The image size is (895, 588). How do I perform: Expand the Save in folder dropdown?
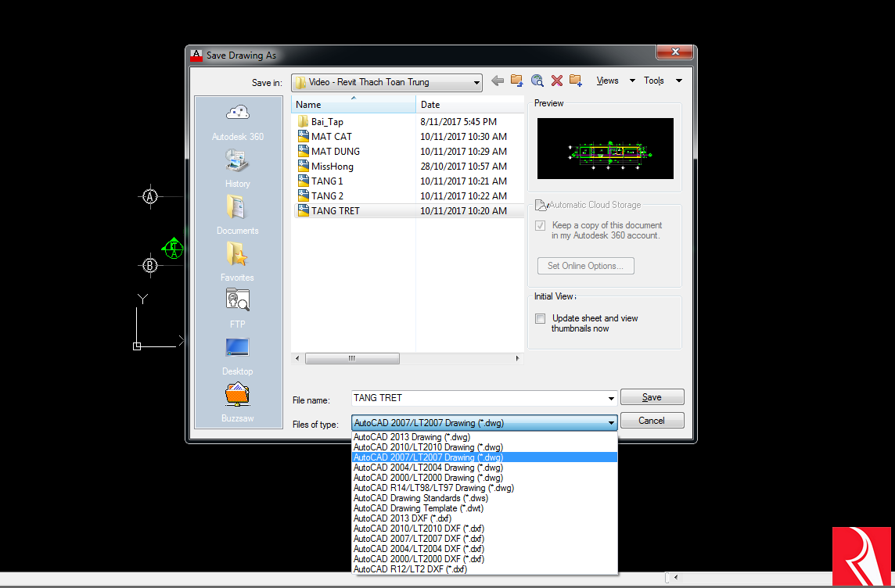click(476, 83)
